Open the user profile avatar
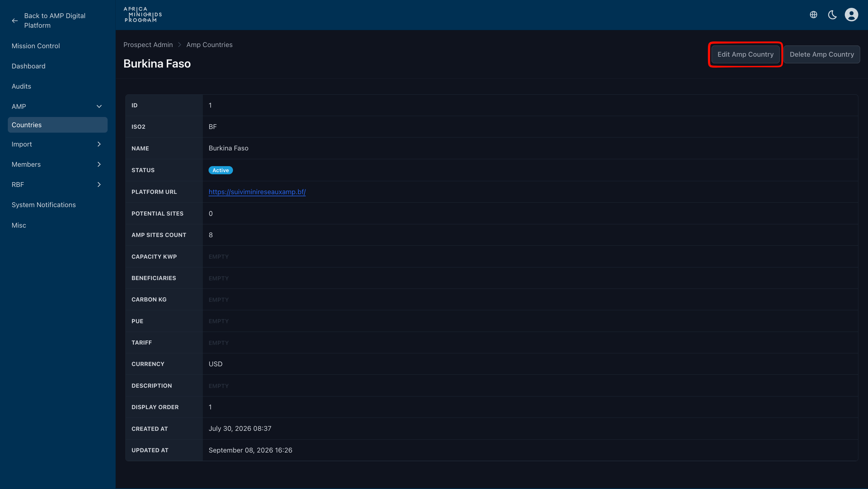This screenshot has height=489, width=868. (851, 15)
